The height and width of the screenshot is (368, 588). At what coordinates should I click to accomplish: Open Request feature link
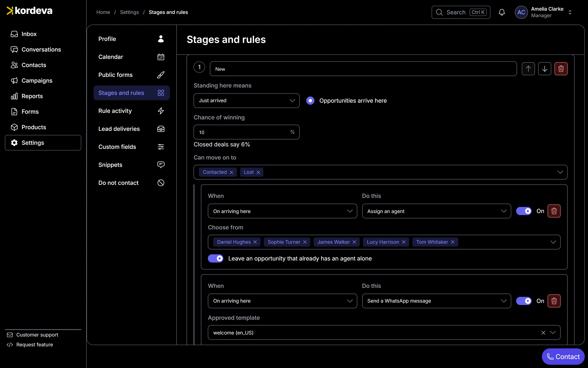(x=30, y=345)
